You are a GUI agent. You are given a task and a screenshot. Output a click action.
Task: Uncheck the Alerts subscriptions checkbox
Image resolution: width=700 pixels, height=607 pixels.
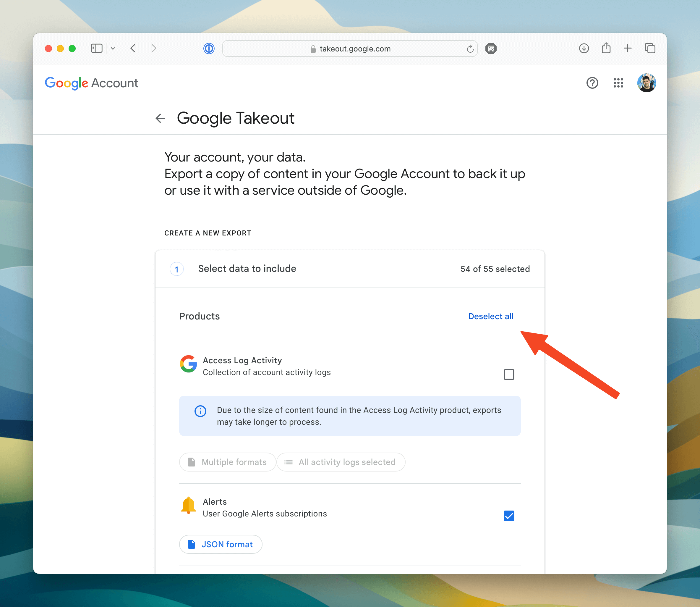point(509,516)
